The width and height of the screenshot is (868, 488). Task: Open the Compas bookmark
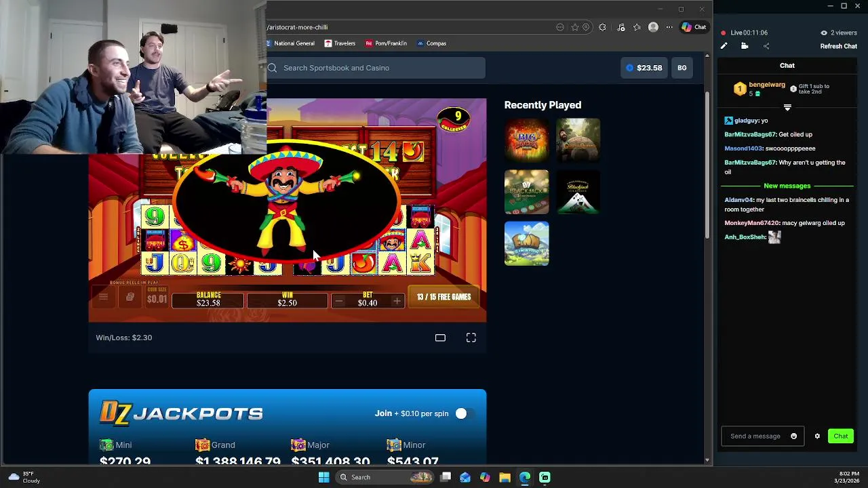431,43
